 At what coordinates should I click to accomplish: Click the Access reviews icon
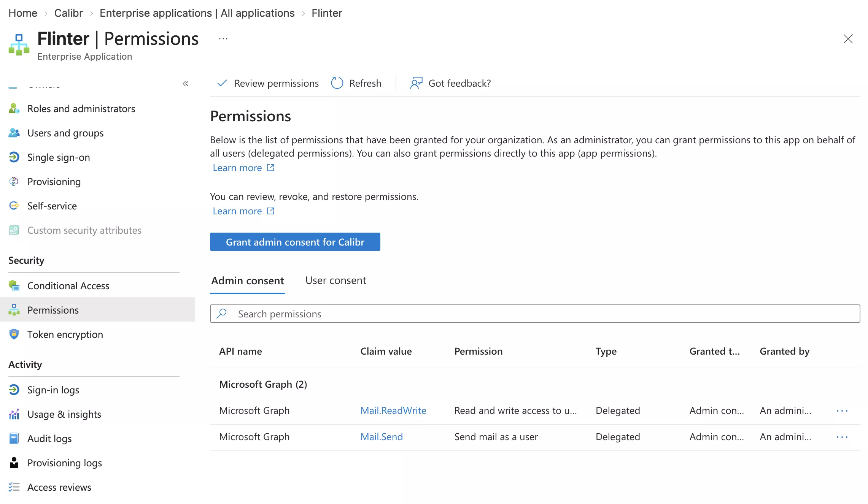(14, 487)
